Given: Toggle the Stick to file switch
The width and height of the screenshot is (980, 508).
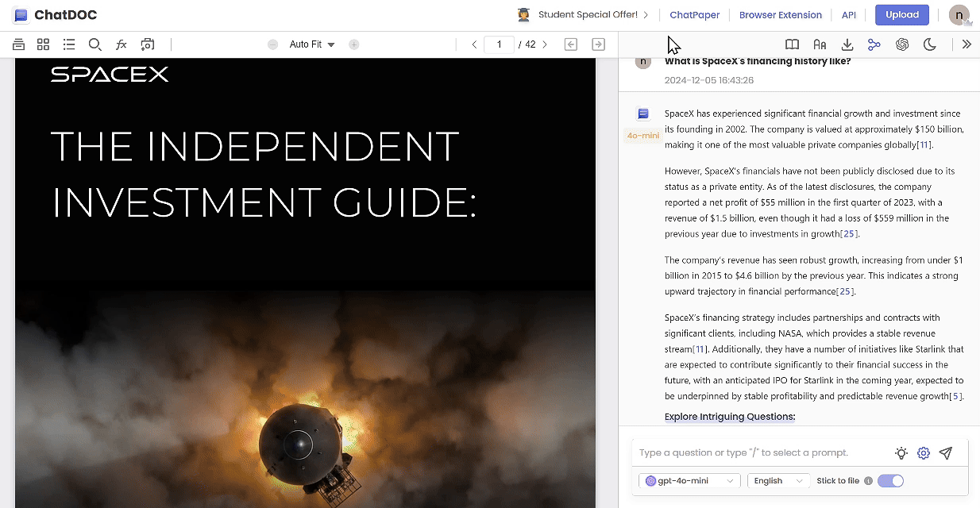Looking at the screenshot, I should [890, 480].
